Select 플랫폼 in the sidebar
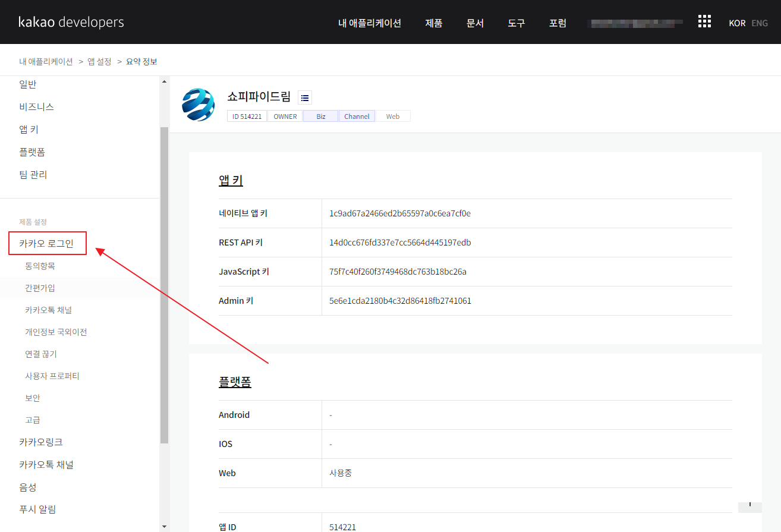This screenshot has height=532, width=781. point(32,152)
